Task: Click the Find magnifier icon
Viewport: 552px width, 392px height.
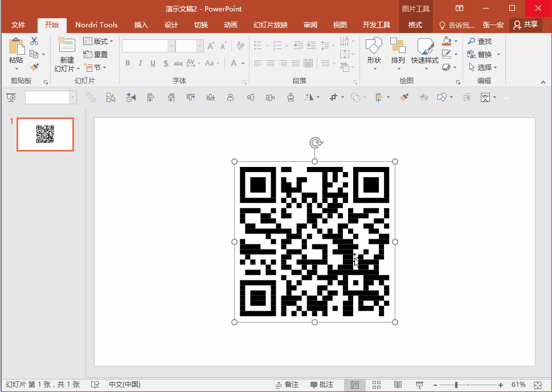Action: pos(471,41)
